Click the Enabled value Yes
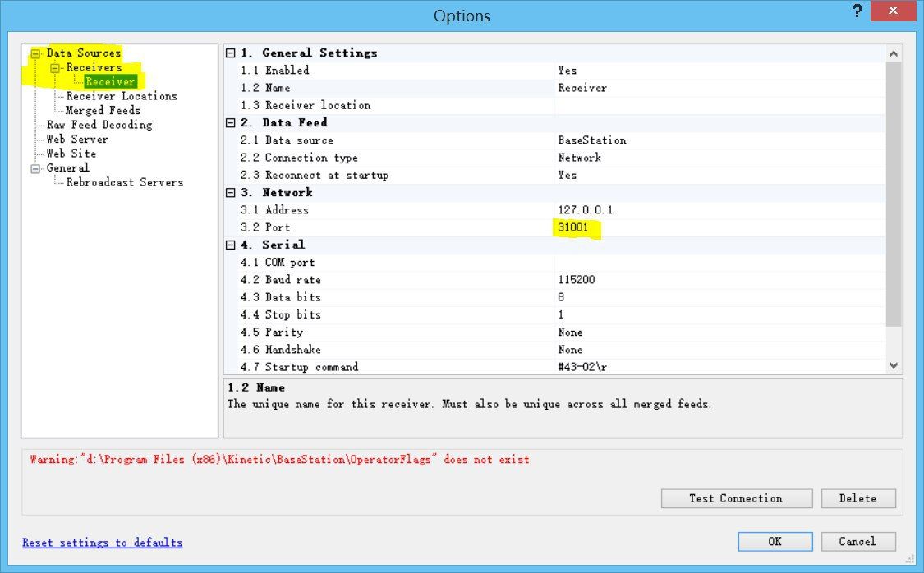Image resolution: width=924 pixels, height=573 pixels. pos(567,71)
